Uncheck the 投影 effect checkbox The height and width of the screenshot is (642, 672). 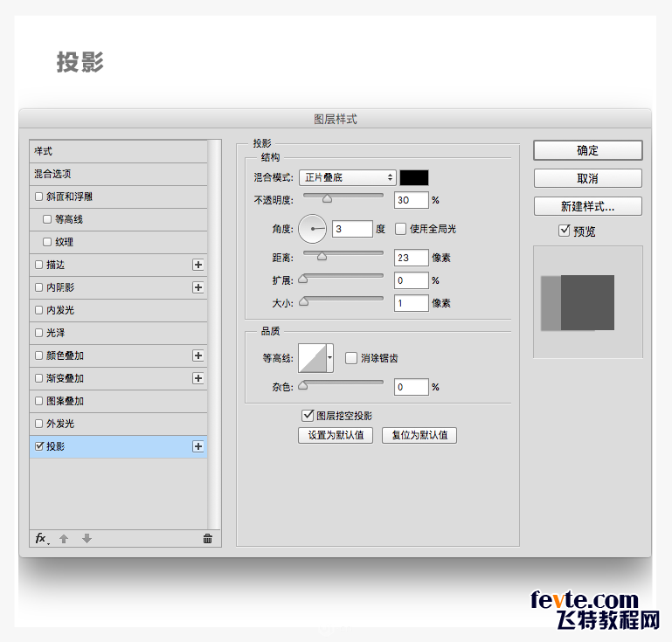pyautogui.click(x=39, y=446)
